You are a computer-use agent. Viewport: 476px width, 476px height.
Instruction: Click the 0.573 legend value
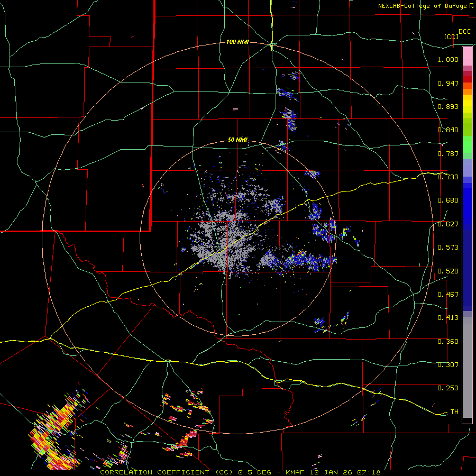click(448, 248)
